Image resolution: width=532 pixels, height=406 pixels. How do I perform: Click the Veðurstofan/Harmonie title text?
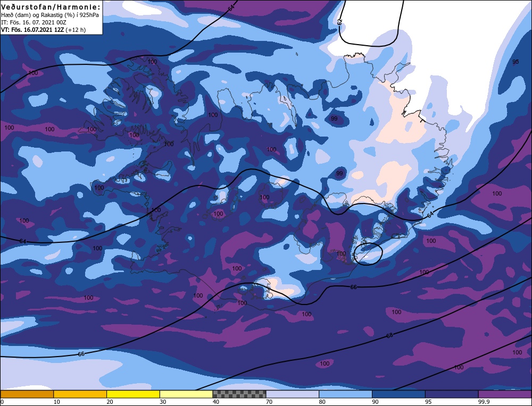coord(51,7)
